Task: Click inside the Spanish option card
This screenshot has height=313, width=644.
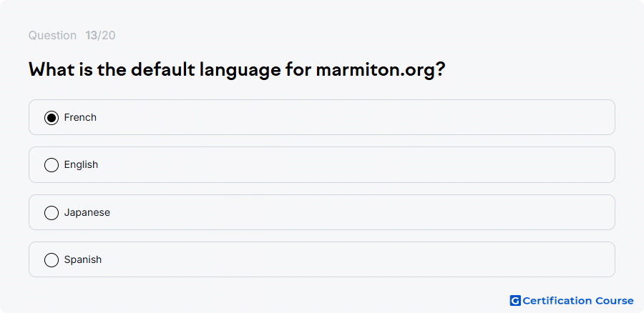Action: [x=321, y=259]
